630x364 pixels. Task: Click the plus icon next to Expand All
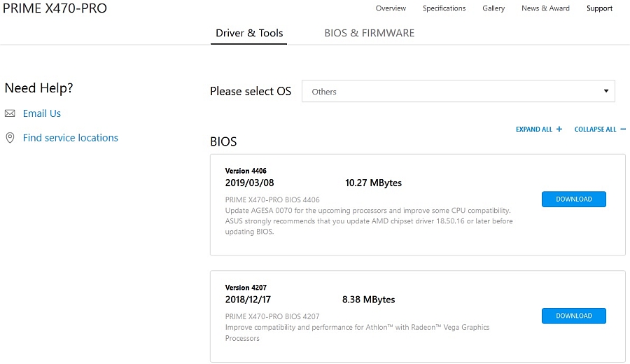559,129
